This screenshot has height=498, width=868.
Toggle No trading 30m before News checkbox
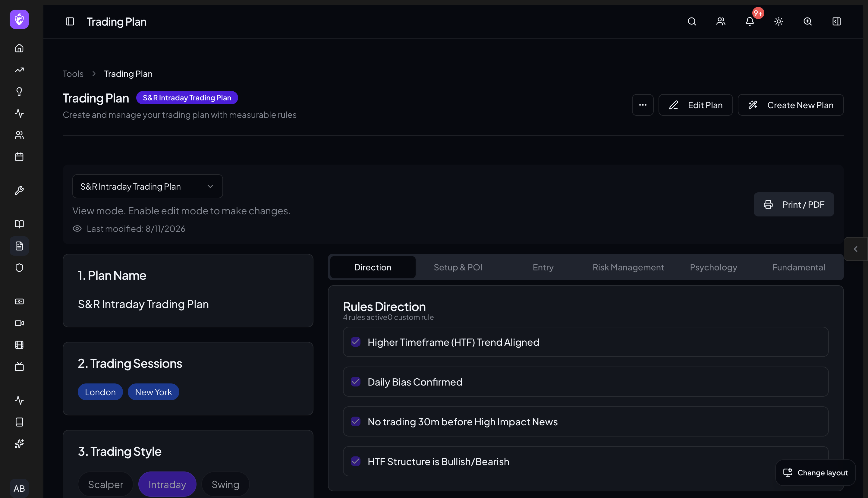tap(356, 421)
